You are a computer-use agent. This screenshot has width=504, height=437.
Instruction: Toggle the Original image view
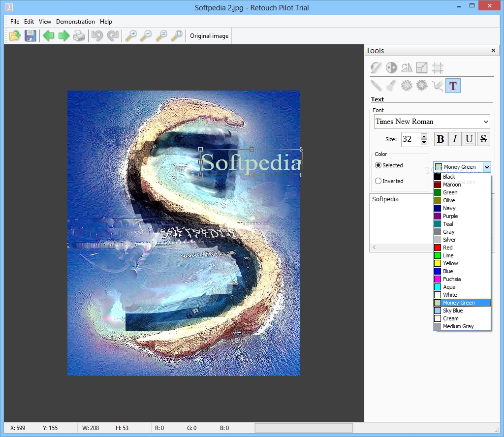pyautogui.click(x=209, y=35)
